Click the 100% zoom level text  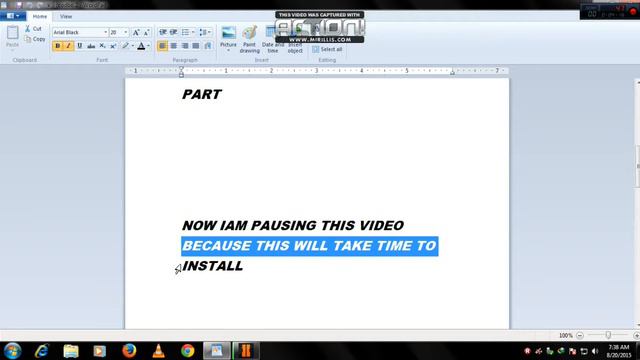(566, 336)
